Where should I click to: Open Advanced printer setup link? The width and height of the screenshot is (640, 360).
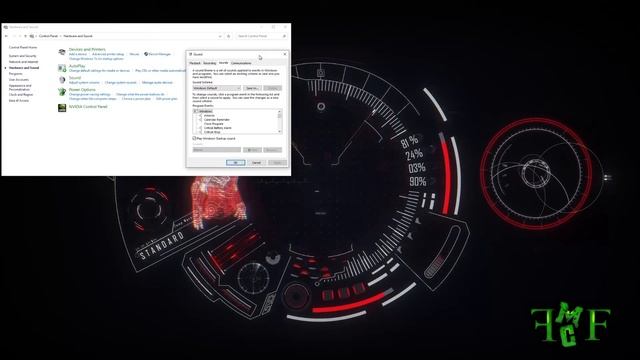click(x=108, y=54)
